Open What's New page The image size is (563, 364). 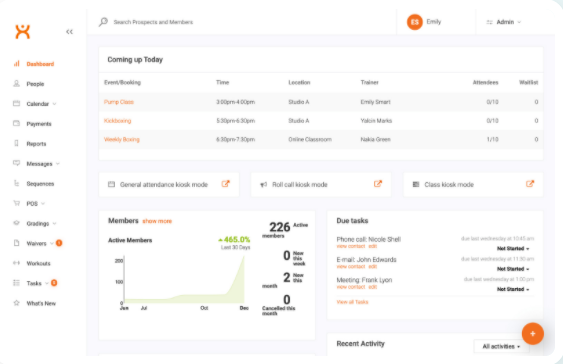click(41, 303)
